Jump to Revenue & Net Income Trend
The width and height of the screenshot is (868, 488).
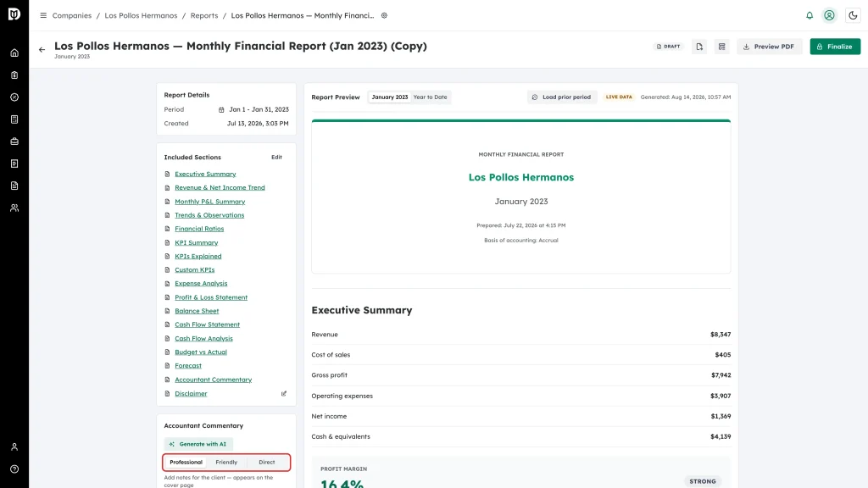point(220,187)
